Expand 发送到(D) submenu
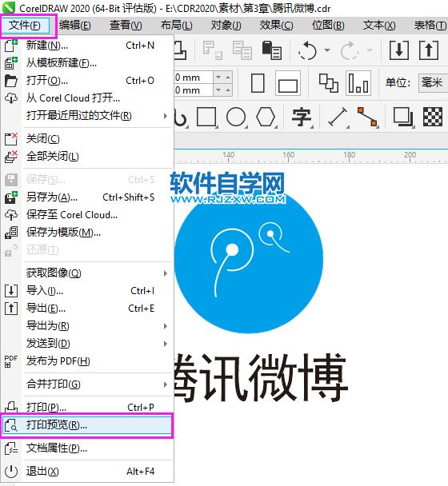 [87, 344]
